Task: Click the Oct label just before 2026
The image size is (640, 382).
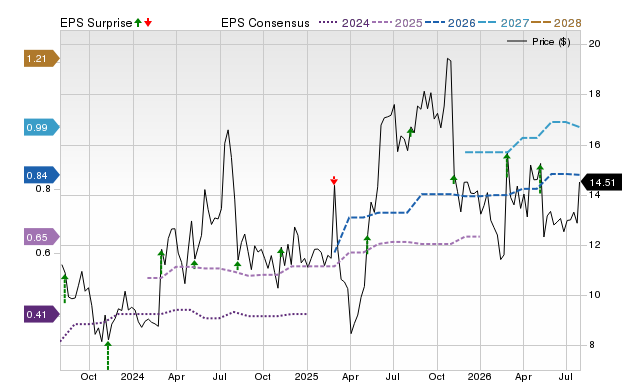Action: tap(437, 376)
